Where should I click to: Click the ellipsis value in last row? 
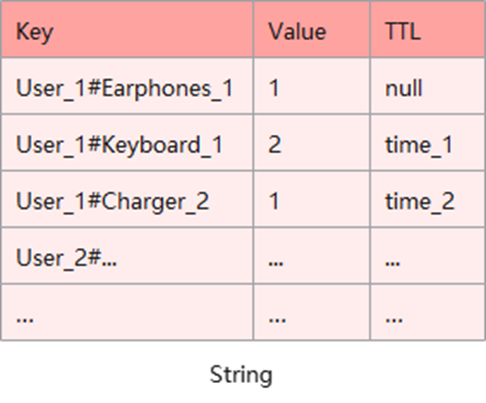coord(312,312)
